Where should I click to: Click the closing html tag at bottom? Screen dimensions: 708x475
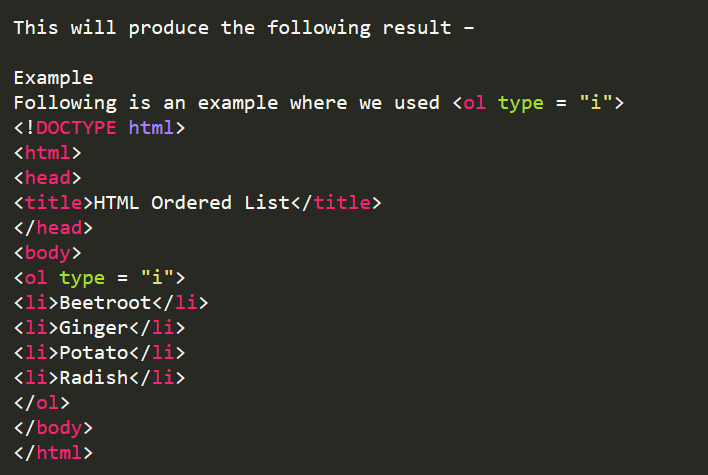pyautogui.click(x=53, y=452)
